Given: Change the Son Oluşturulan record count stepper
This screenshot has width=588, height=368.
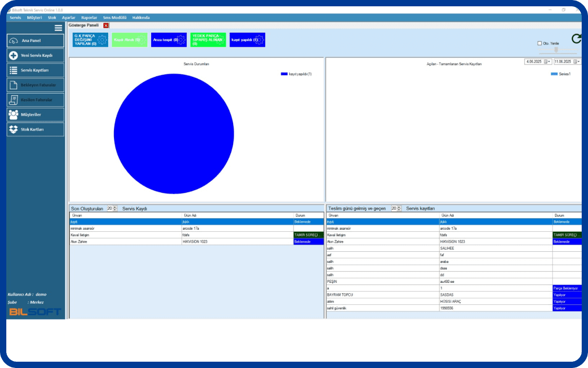Looking at the screenshot, I should point(115,208).
